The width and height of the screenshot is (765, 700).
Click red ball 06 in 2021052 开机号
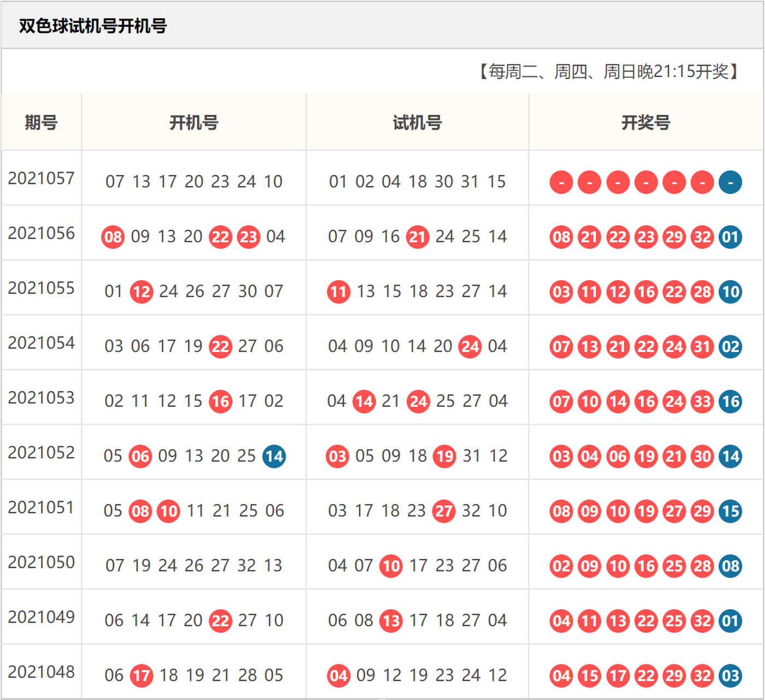tap(141, 456)
